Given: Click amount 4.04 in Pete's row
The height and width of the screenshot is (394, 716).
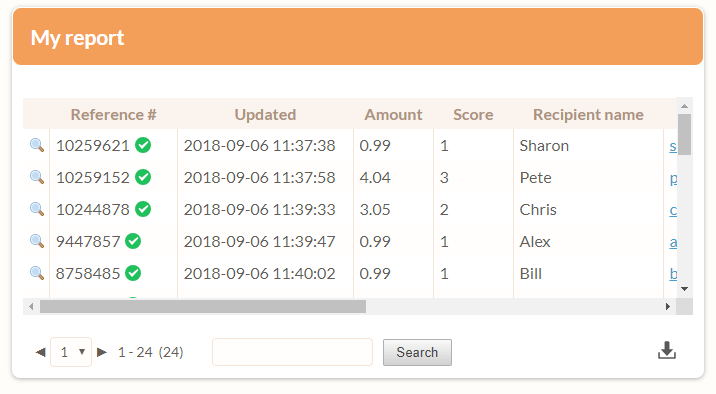Looking at the screenshot, I should click(375, 178).
